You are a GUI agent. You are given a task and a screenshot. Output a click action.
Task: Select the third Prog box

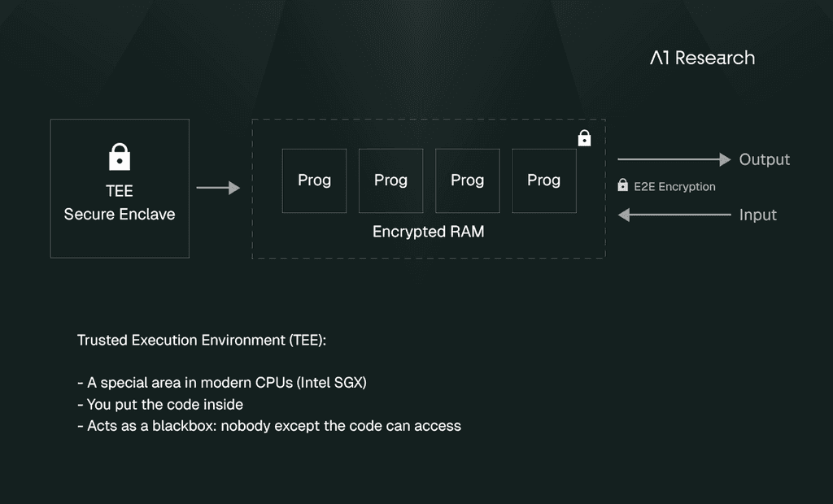(468, 180)
